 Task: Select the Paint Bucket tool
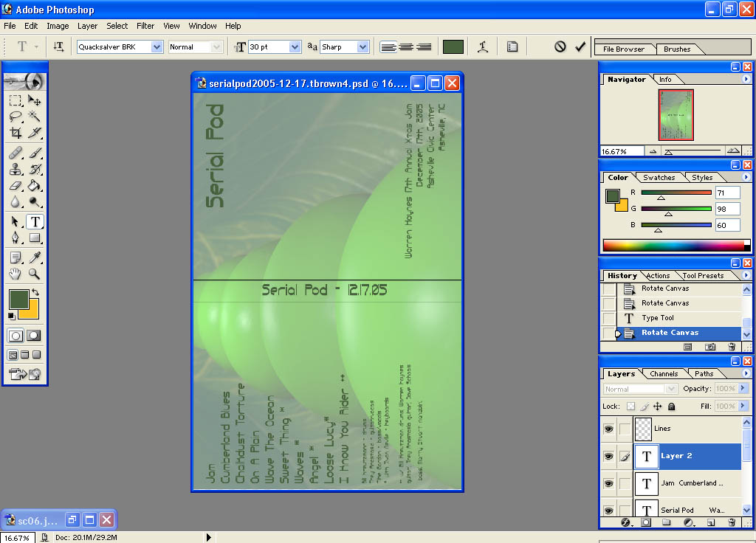(34, 185)
